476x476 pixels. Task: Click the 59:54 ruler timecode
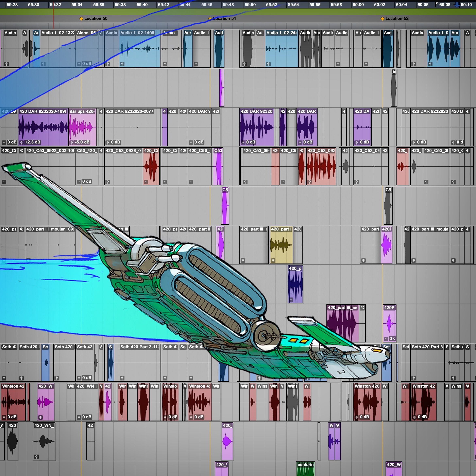(x=293, y=5)
